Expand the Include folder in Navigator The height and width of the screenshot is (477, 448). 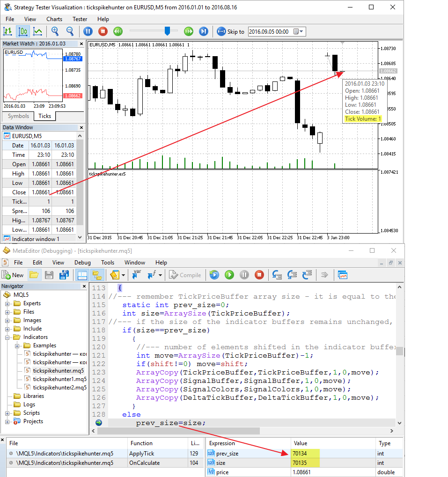click(7, 329)
